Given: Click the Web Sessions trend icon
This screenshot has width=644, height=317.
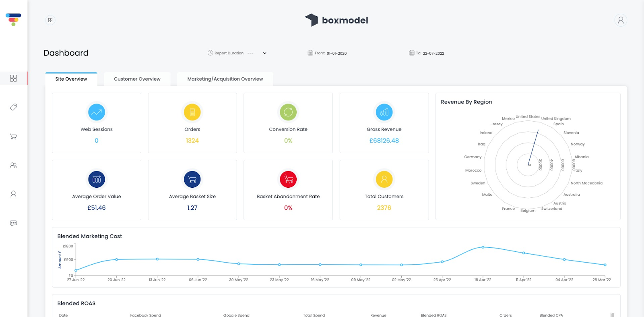Looking at the screenshot, I should [x=97, y=112].
